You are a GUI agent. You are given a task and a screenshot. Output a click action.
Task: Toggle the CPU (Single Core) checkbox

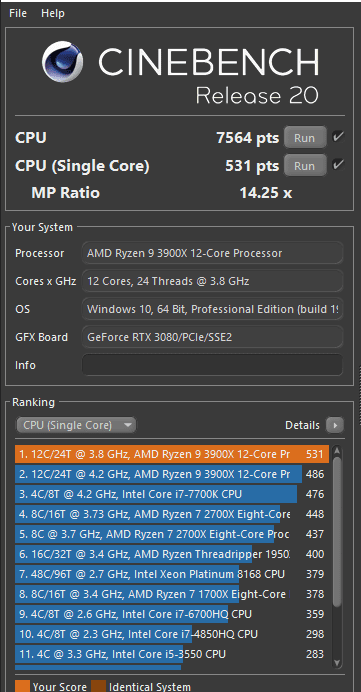338,165
